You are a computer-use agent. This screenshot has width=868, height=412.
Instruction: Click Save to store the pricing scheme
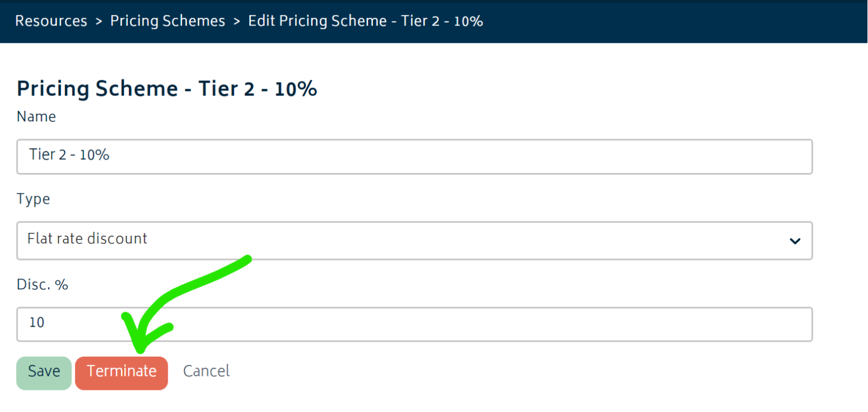(44, 372)
